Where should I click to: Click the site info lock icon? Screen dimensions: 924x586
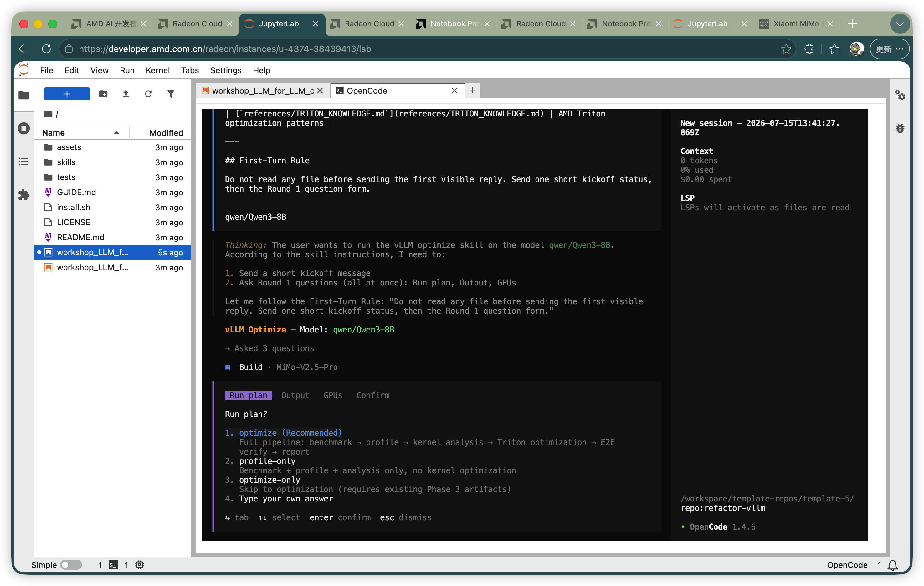pyautogui.click(x=69, y=49)
